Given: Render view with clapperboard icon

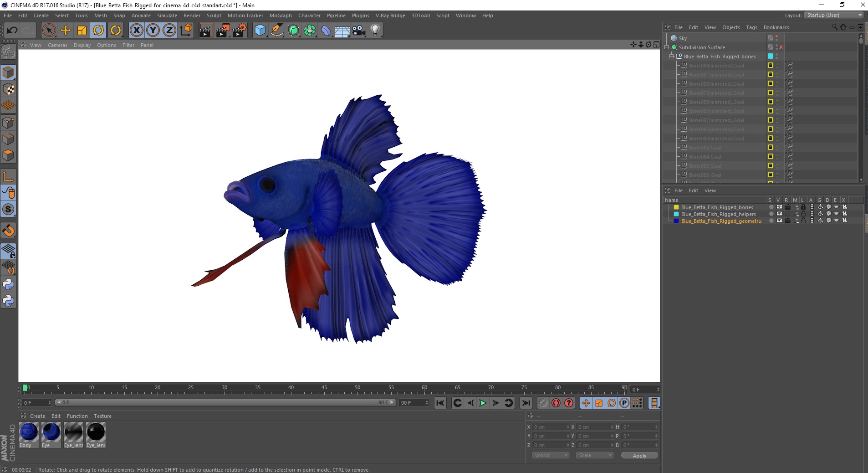Looking at the screenshot, I should tap(206, 31).
